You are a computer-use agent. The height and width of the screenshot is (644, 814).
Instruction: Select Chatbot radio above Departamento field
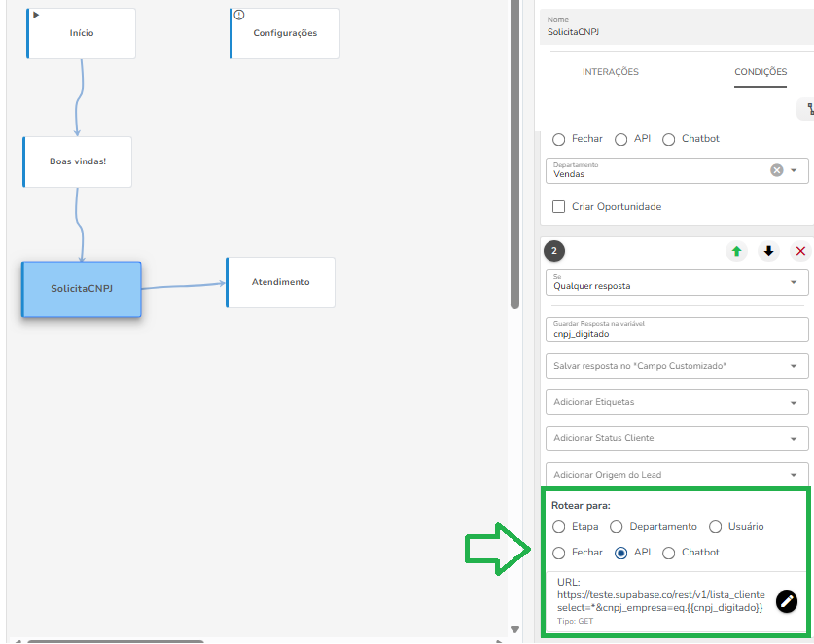(669, 140)
